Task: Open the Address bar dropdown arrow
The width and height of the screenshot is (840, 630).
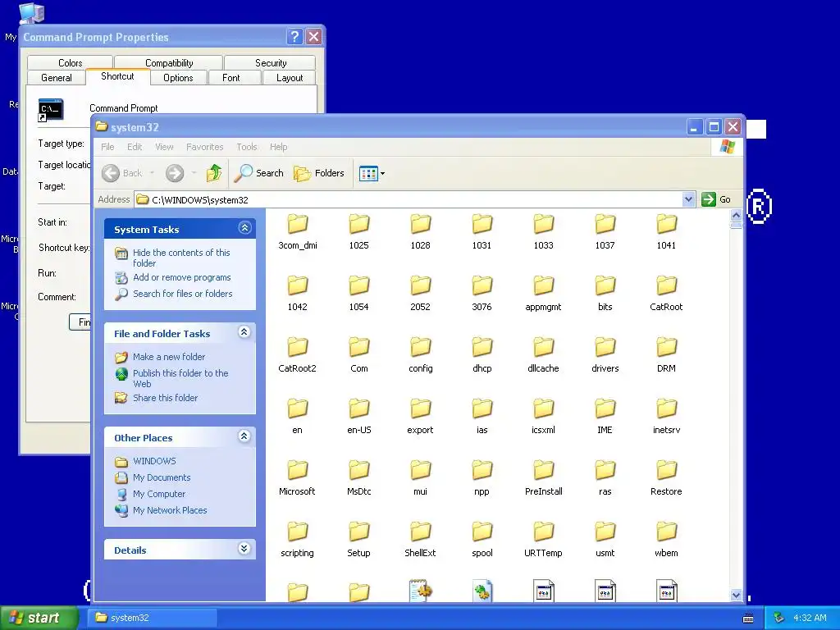Action: click(688, 200)
